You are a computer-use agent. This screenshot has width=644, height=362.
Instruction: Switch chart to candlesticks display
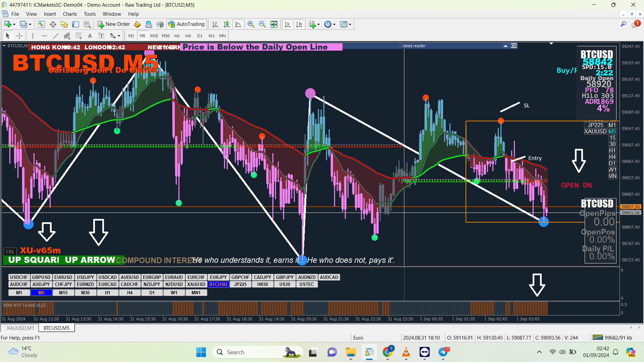(x=226, y=24)
